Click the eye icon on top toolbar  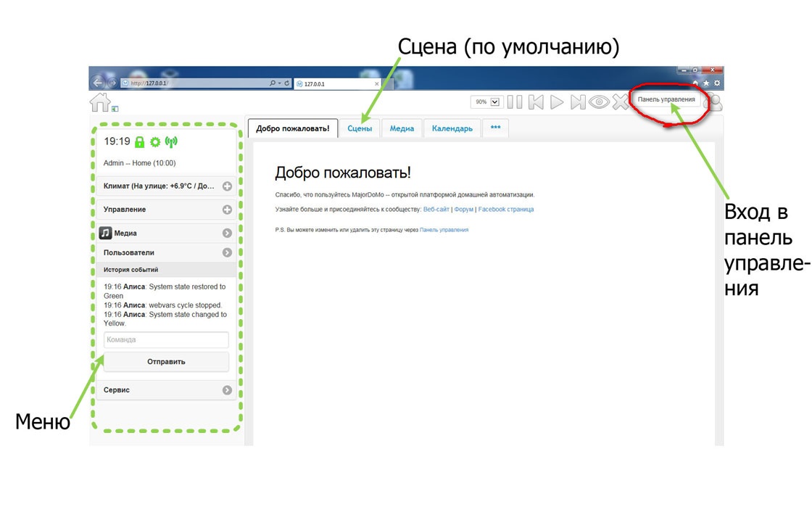click(599, 101)
